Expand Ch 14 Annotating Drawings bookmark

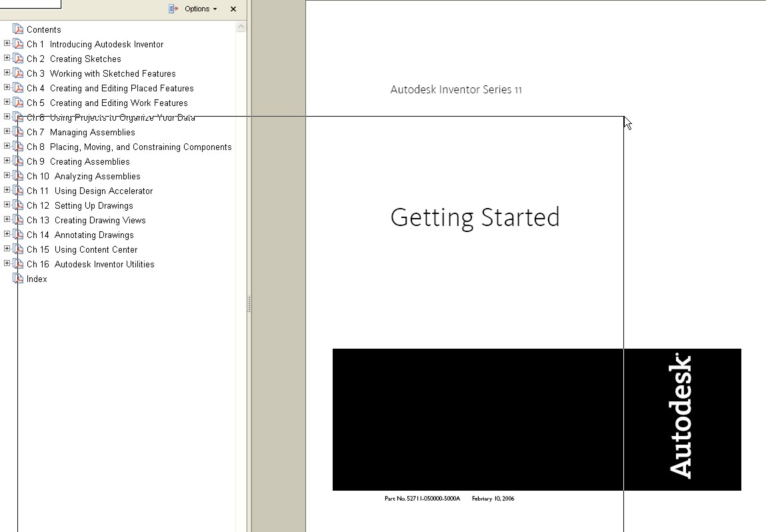point(7,234)
